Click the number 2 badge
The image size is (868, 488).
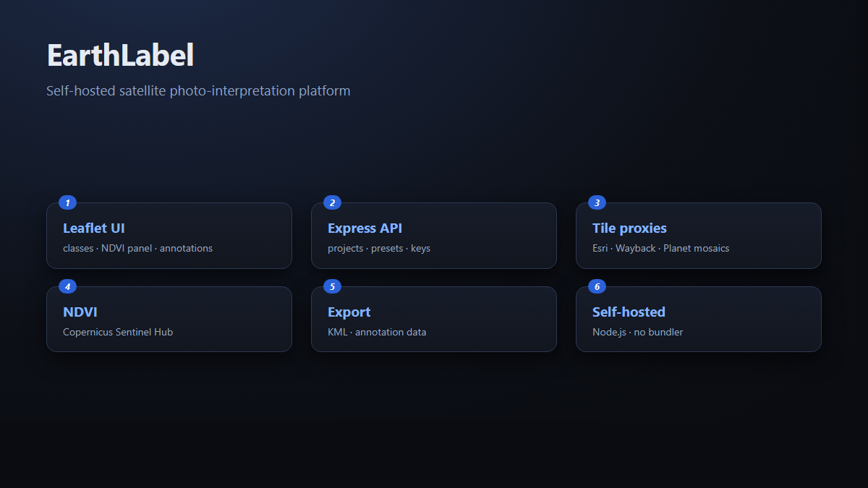(x=332, y=202)
